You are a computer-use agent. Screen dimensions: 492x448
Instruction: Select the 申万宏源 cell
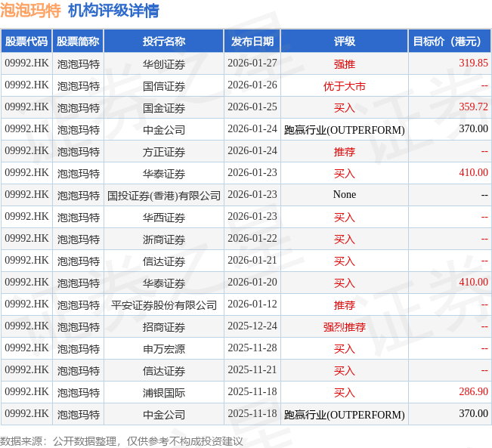(x=164, y=349)
